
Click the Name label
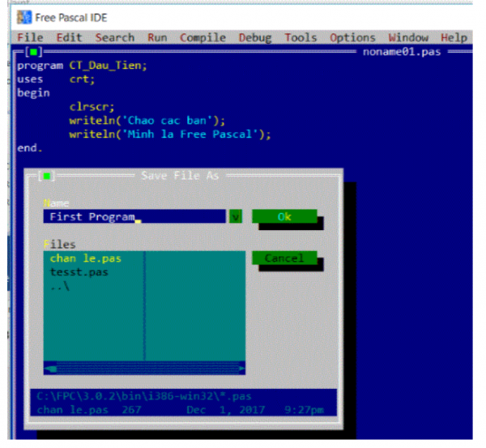[56, 203]
